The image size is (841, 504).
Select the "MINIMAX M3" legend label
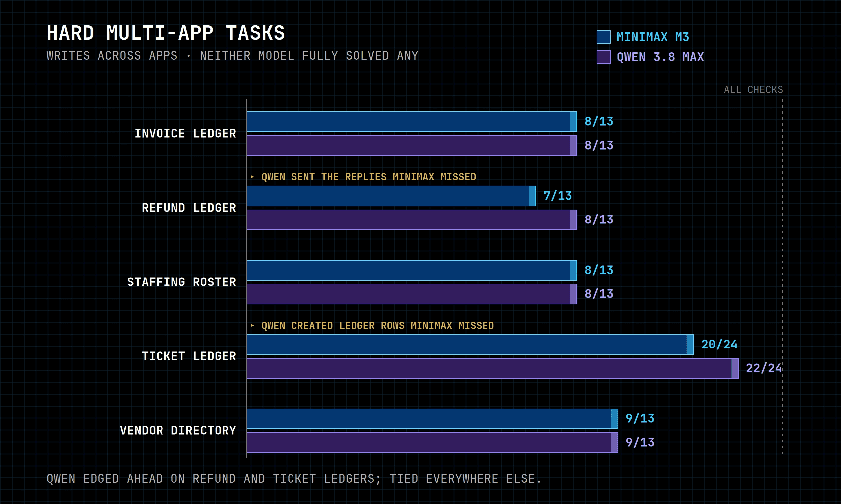(x=653, y=37)
